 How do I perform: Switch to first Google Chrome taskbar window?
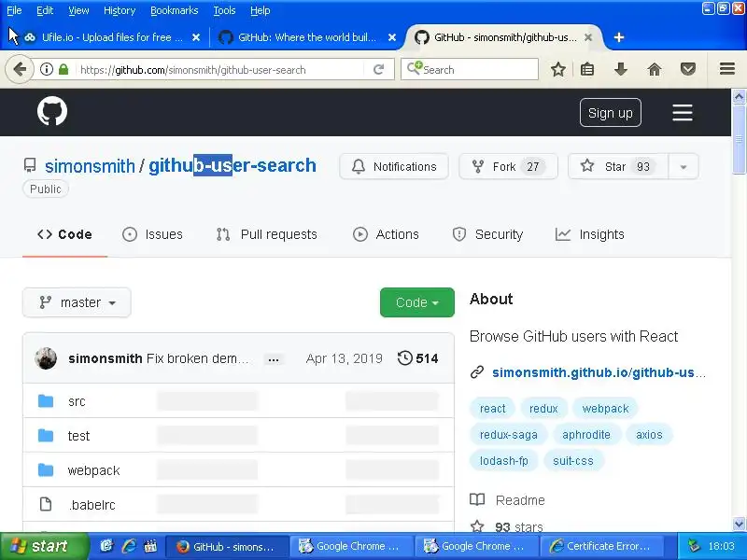pyautogui.click(x=350, y=546)
